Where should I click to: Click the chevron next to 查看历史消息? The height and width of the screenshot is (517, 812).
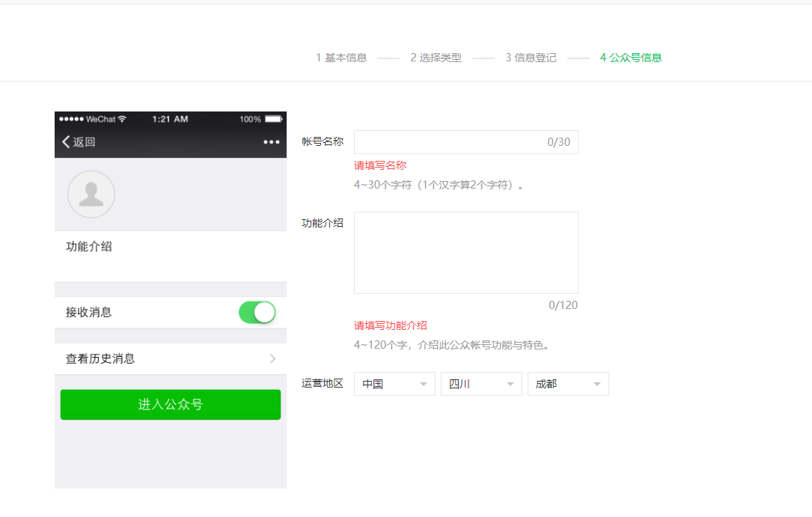272,358
